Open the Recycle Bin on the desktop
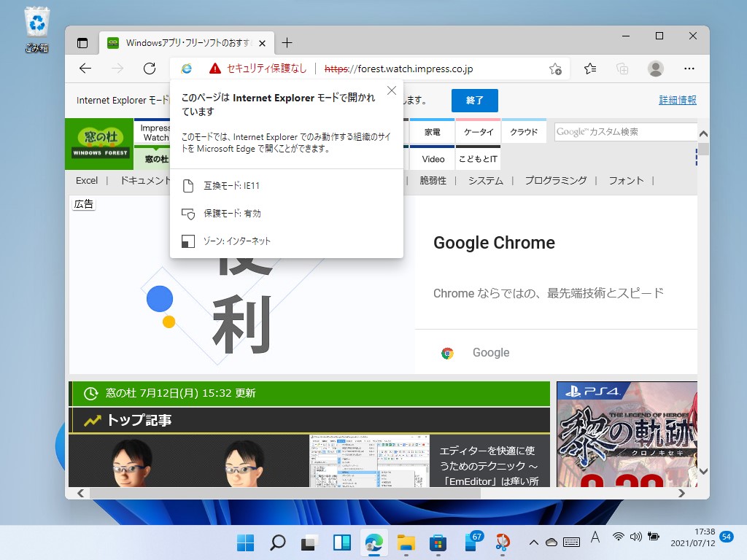The image size is (747, 560). click(x=36, y=22)
